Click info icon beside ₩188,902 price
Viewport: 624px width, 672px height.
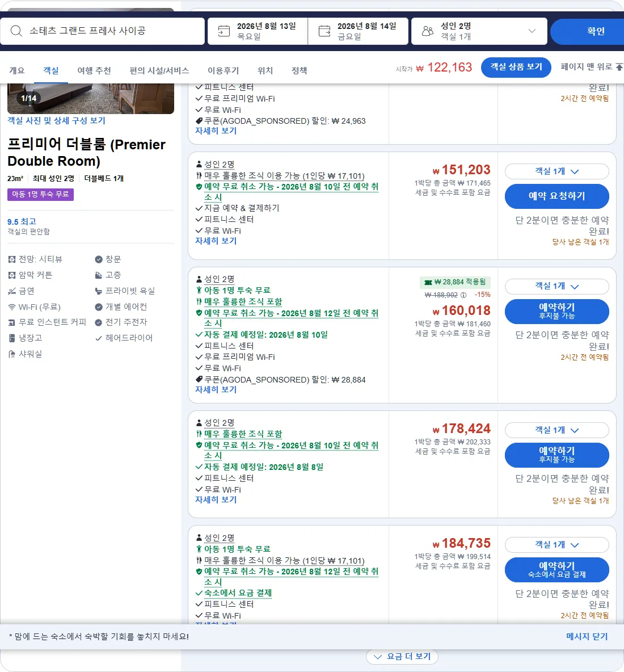pyautogui.click(x=463, y=295)
